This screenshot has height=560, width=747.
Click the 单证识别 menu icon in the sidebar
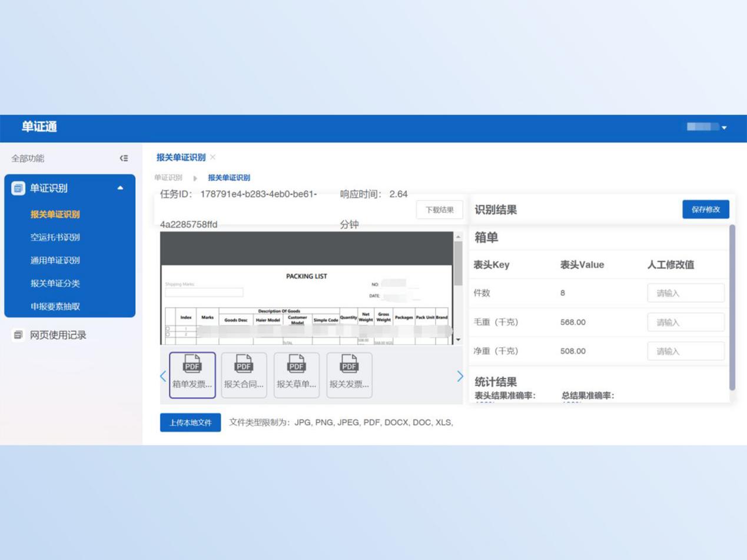(18, 188)
